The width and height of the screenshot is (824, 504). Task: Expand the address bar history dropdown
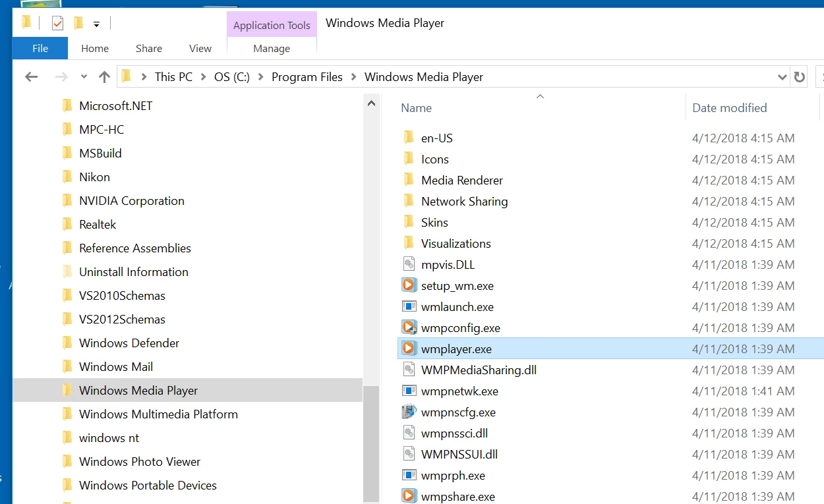point(782,77)
